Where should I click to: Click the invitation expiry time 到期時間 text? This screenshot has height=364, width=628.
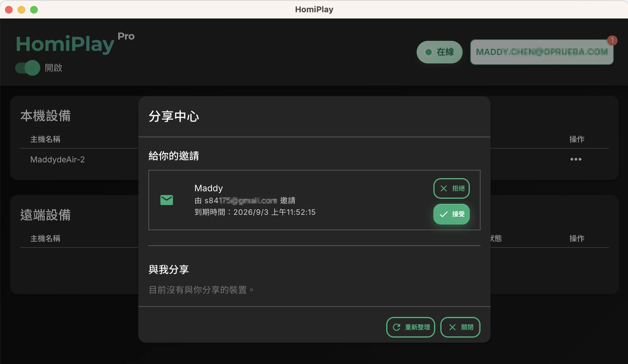(x=255, y=212)
